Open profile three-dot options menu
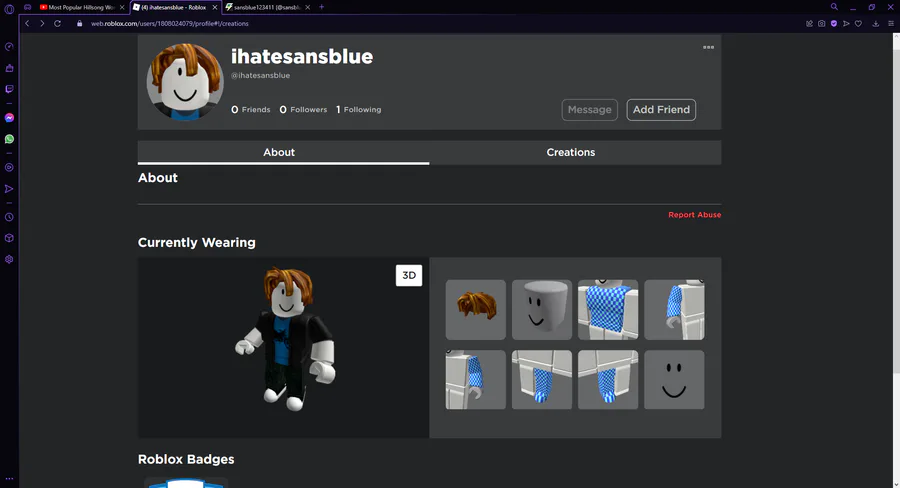 click(708, 47)
